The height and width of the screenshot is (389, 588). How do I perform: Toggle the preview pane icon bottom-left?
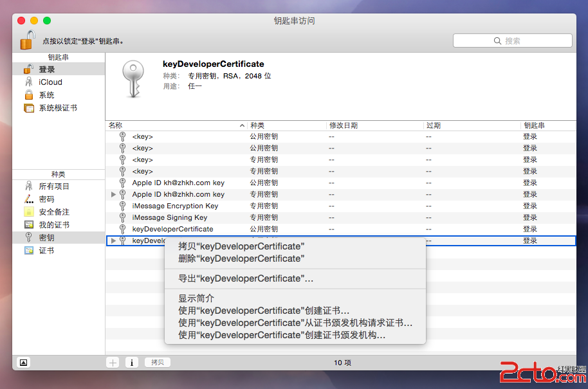pos(23,363)
